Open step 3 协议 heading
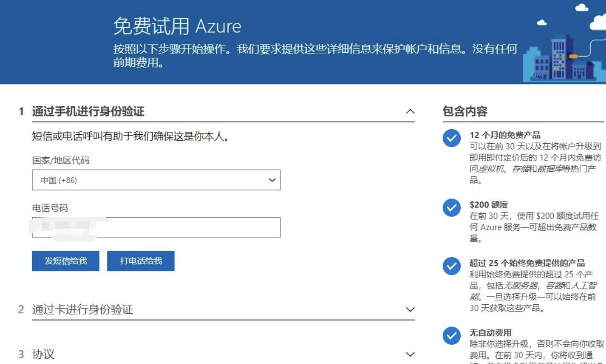The image size is (606, 364). coord(43,355)
